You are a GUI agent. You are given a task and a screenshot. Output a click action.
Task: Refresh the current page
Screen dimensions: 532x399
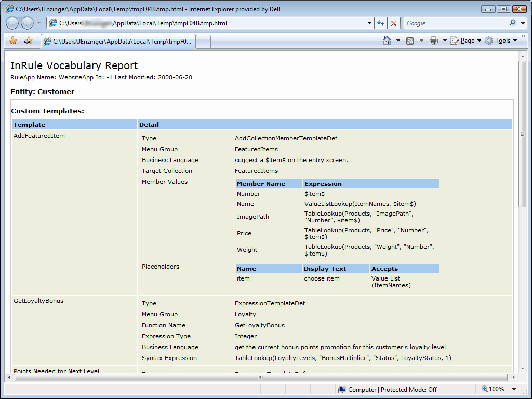381,23
